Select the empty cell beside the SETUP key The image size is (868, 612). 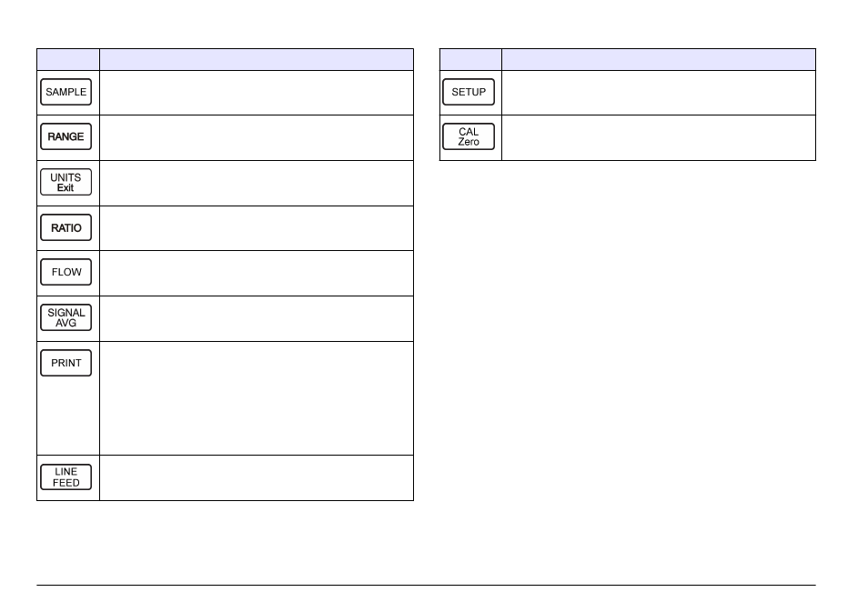point(658,93)
